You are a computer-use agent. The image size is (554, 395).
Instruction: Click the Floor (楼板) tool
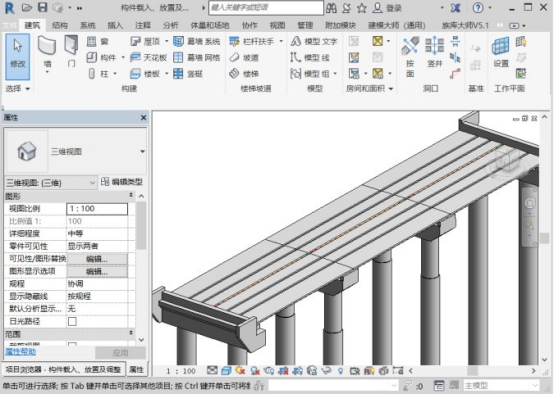(145, 73)
